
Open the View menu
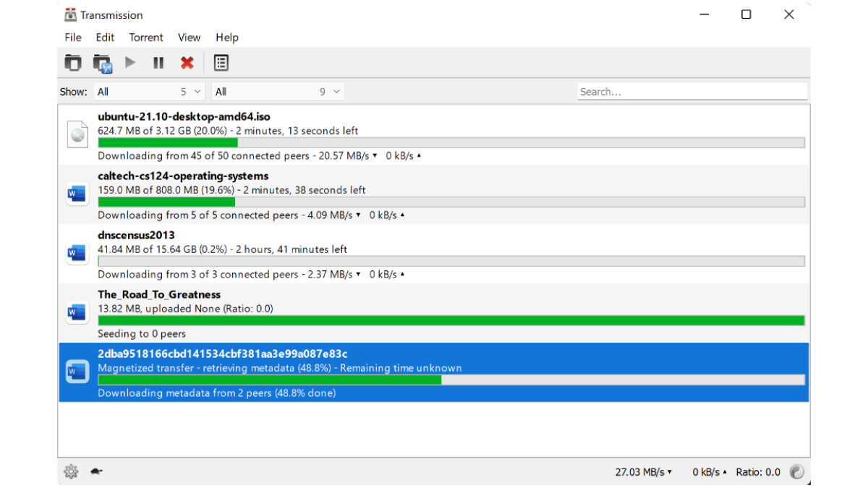(x=189, y=38)
